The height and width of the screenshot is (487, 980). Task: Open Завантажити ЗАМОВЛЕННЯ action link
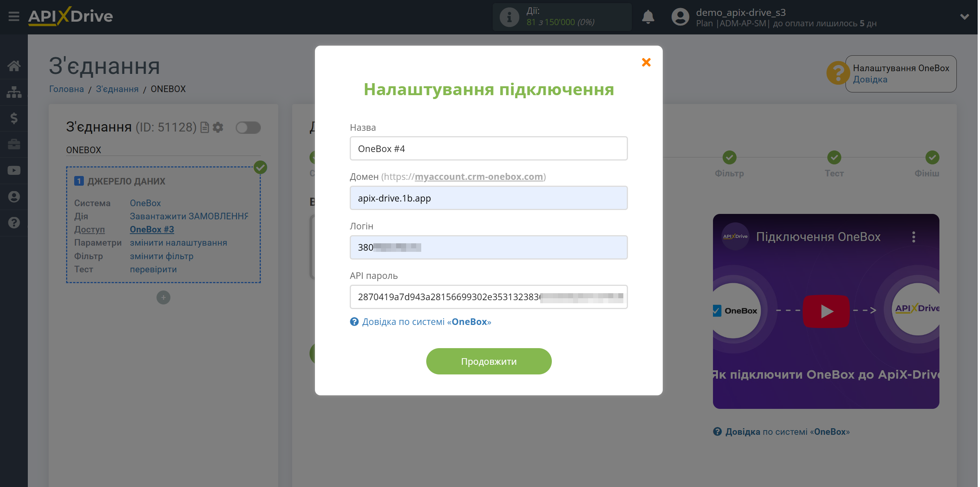tap(189, 216)
